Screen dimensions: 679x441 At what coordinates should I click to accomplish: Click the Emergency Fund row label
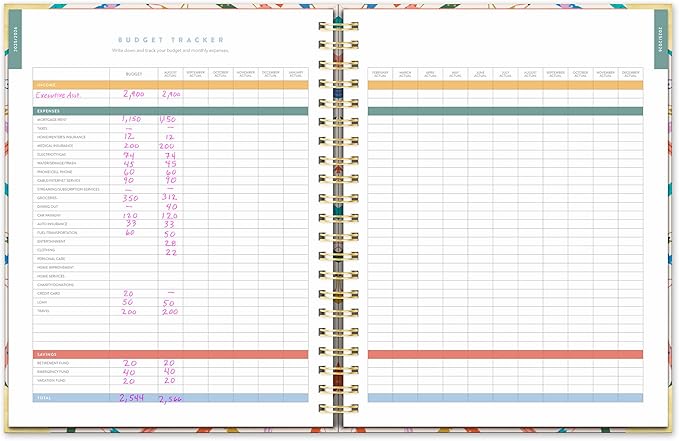tap(53, 372)
